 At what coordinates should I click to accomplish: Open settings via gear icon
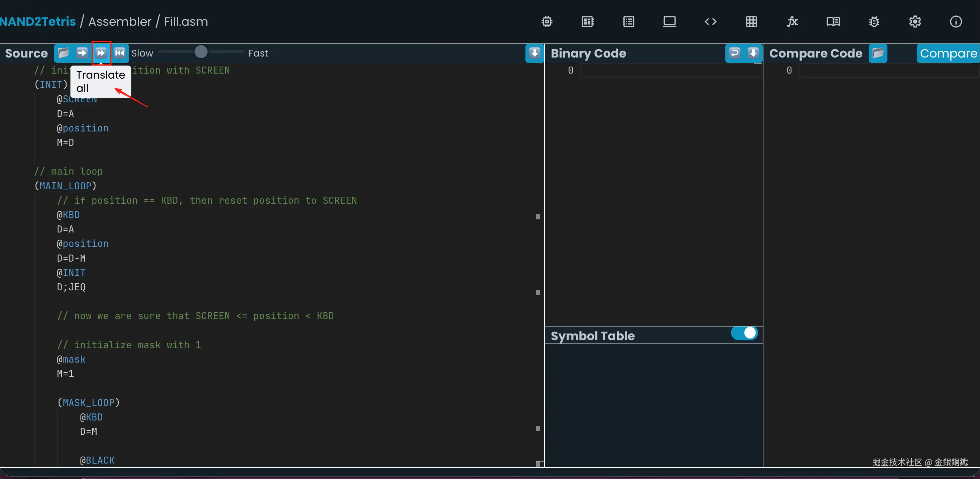tap(915, 22)
